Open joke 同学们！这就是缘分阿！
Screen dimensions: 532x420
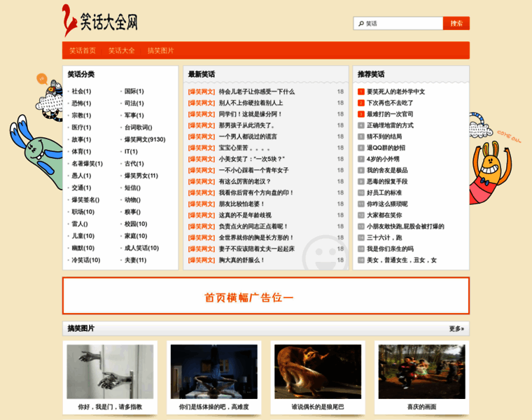[x=251, y=114]
